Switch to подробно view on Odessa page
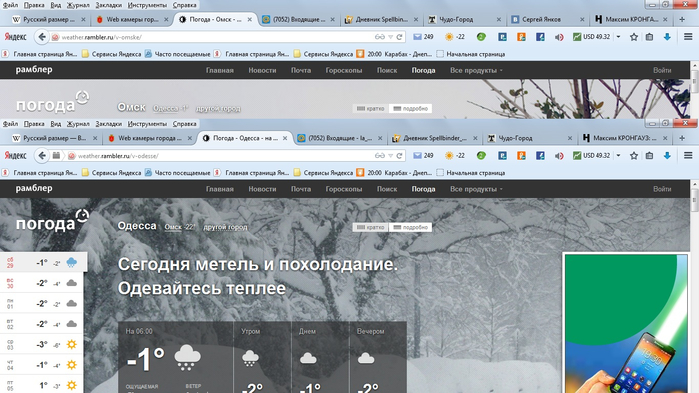Viewport: 699px width, 393px height. 410,227
